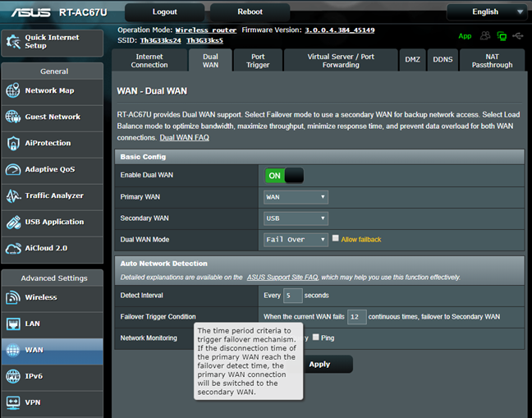The image size is (532, 418).
Task: Click the Th3G33ks24 SSID link
Action: [160, 41]
